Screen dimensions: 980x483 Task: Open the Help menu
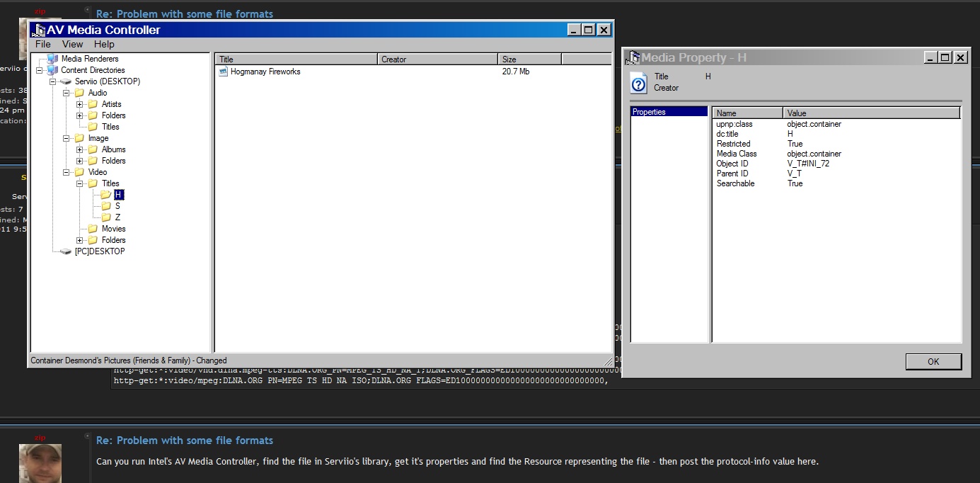[x=104, y=44]
